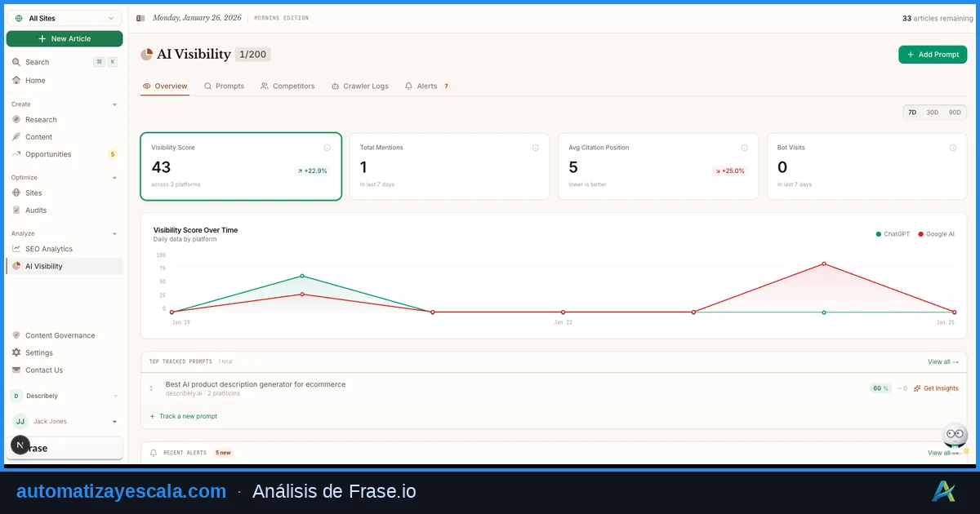Image resolution: width=980 pixels, height=514 pixels.
Task: Click the Audits clipboard icon
Action: (16, 210)
